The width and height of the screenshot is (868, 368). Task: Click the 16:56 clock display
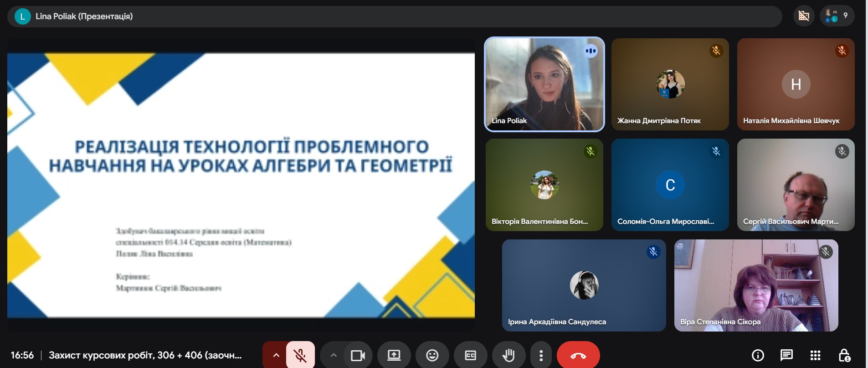22,355
